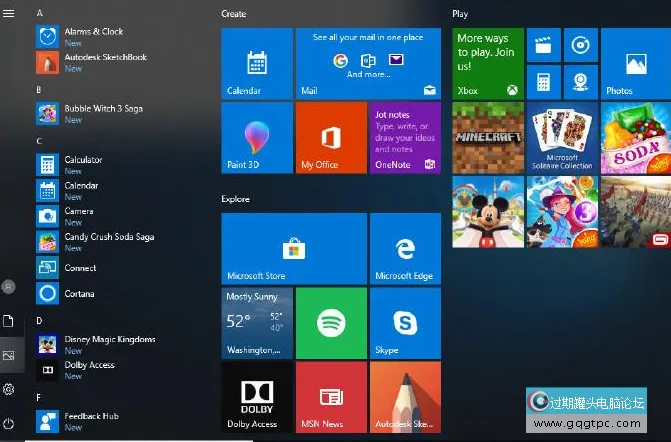Open Pictures from the sidebar

tap(9, 355)
